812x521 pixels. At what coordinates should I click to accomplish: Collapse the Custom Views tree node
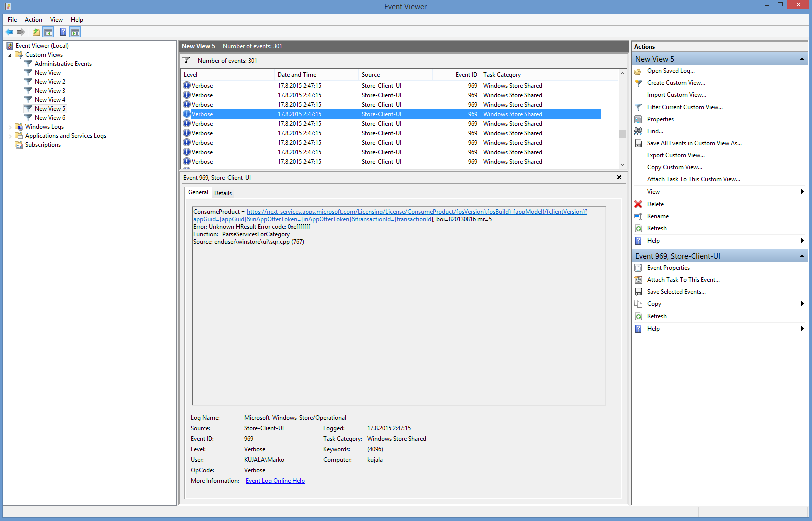click(x=10, y=55)
